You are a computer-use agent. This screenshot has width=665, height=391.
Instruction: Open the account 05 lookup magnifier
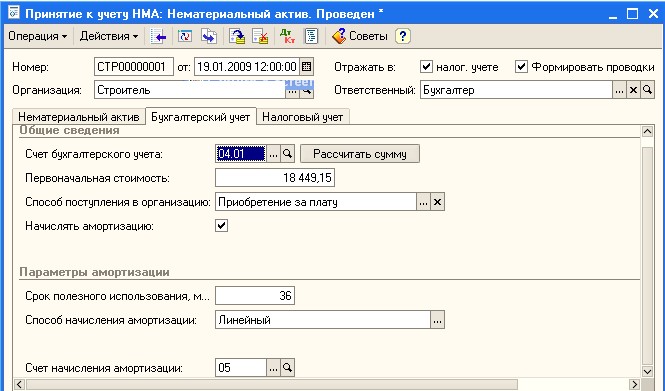(x=287, y=368)
